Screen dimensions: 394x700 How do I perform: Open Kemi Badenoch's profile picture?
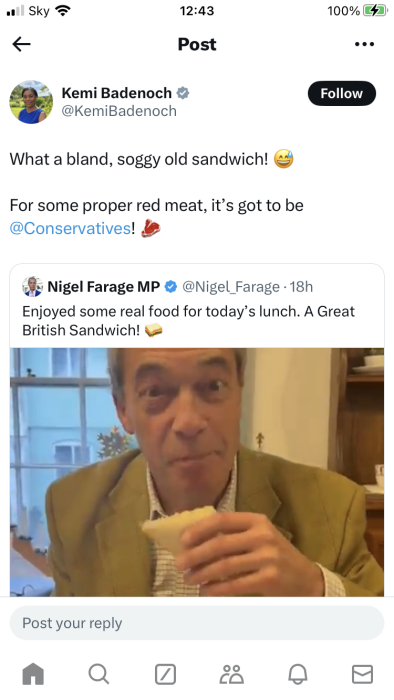31,102
